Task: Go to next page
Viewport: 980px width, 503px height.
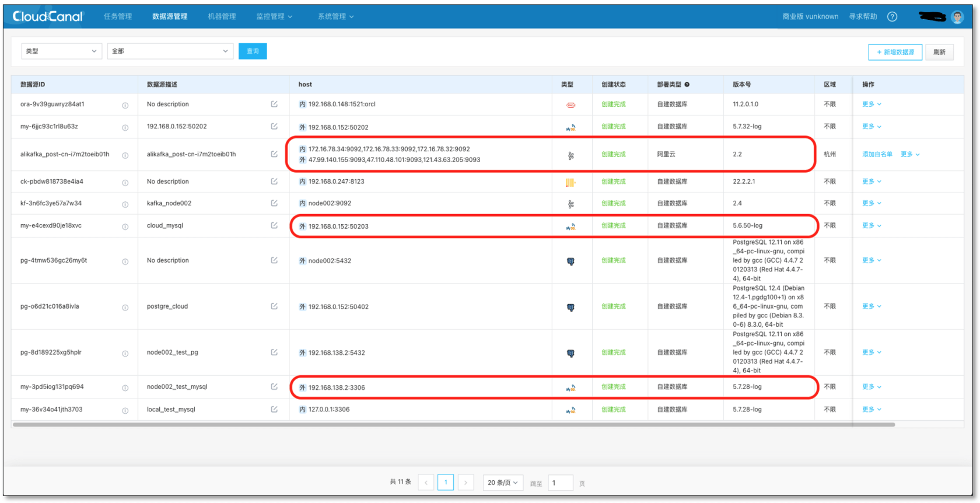Action: [466, 483]
